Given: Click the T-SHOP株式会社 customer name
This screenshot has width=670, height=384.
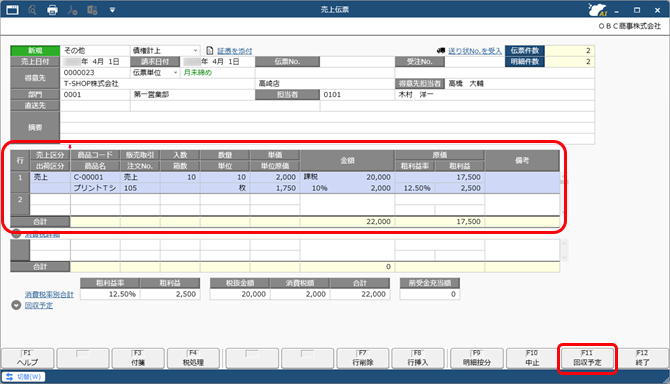Looking at the screenshot, I should pyautogui.click(x=91, y=84).
